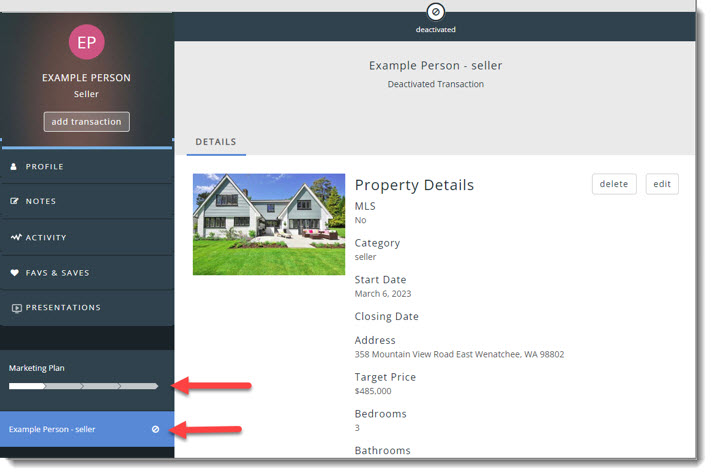Select Example Person - seller transaction
The image size is (712, 475).
click(87, 429)
